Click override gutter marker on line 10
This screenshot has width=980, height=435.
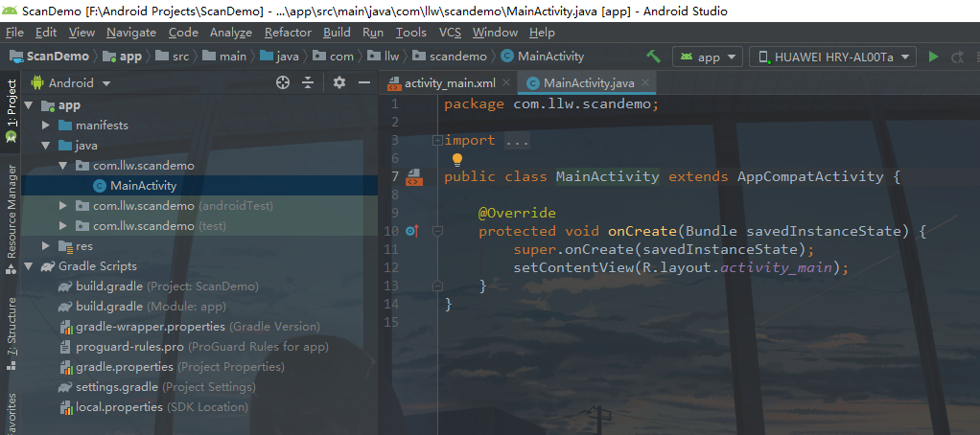click(x=411, y=231)
